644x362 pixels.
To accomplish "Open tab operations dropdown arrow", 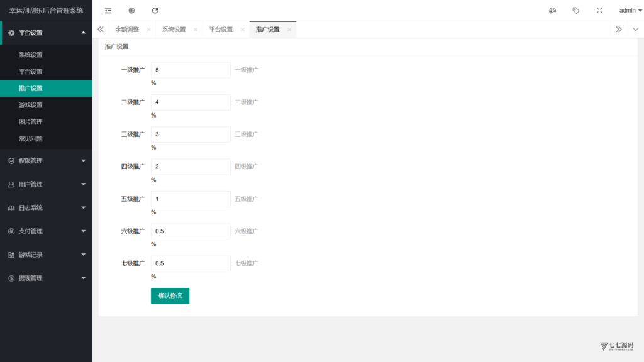I will pos(635,30).
